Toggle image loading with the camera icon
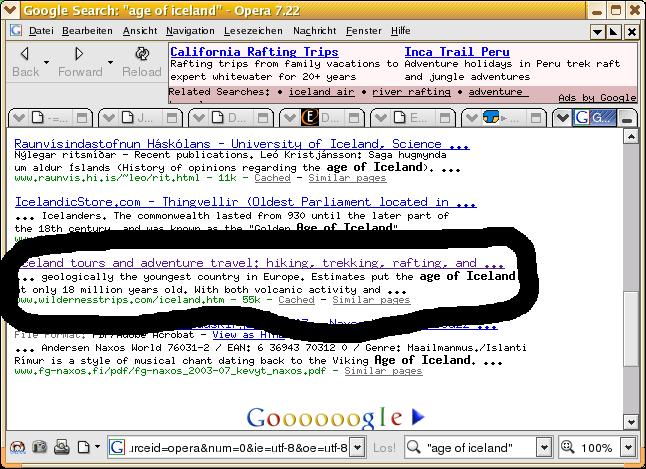646x469 pixels. coord(40,447)
